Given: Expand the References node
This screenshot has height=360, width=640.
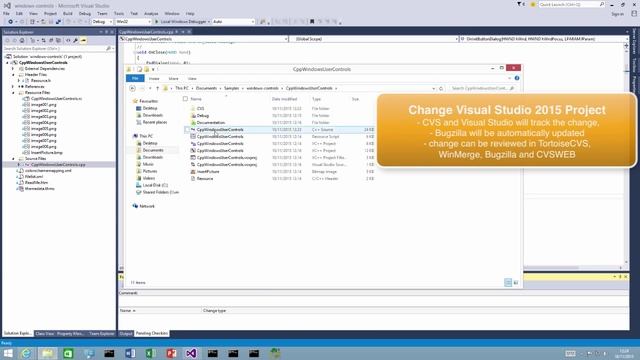Looking at the screenshot, I should click(x=13, y=87).
